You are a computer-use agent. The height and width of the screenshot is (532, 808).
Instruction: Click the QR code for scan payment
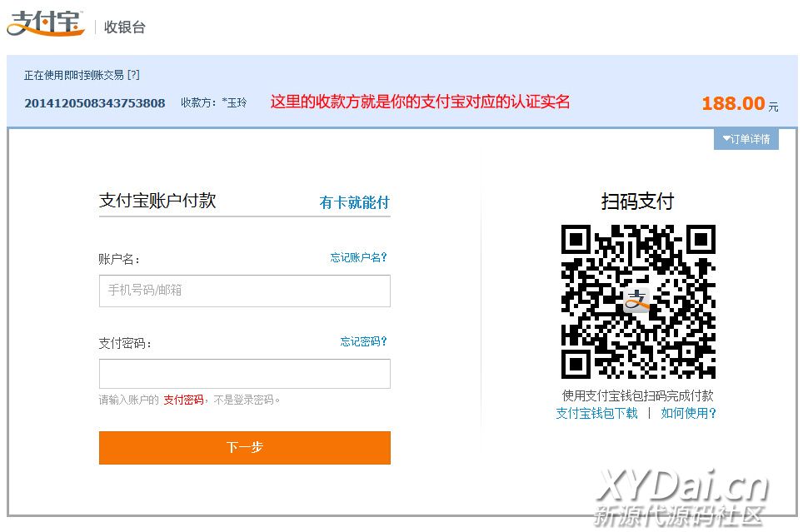pos(638,301)
